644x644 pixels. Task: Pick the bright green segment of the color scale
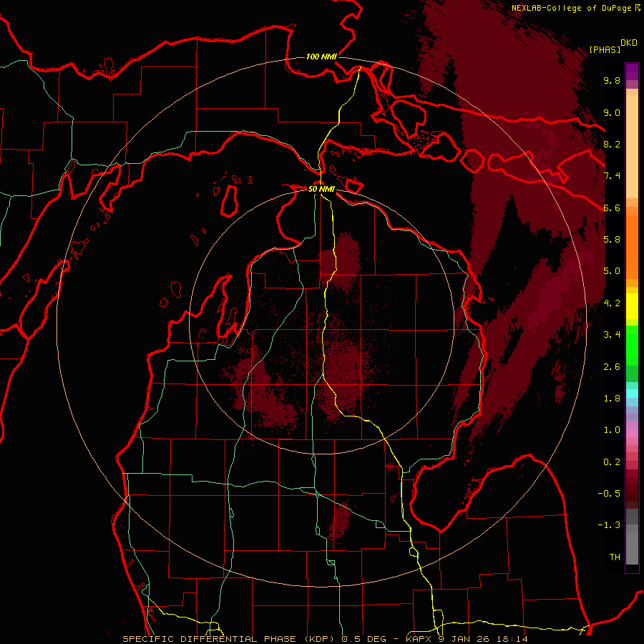pyautogui.click(x=632, y=346)
